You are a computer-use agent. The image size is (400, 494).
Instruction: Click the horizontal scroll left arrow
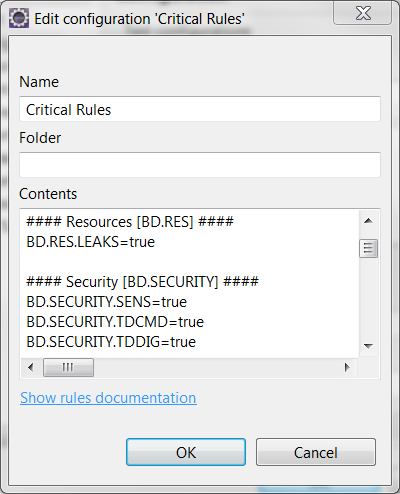pos(31,368)
